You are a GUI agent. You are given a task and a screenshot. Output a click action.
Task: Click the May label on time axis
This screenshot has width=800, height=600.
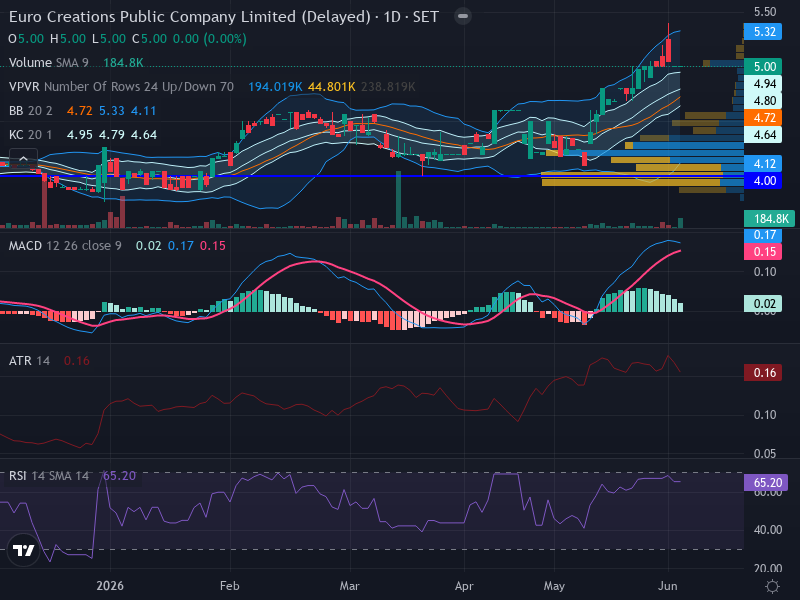coord(554,586)
